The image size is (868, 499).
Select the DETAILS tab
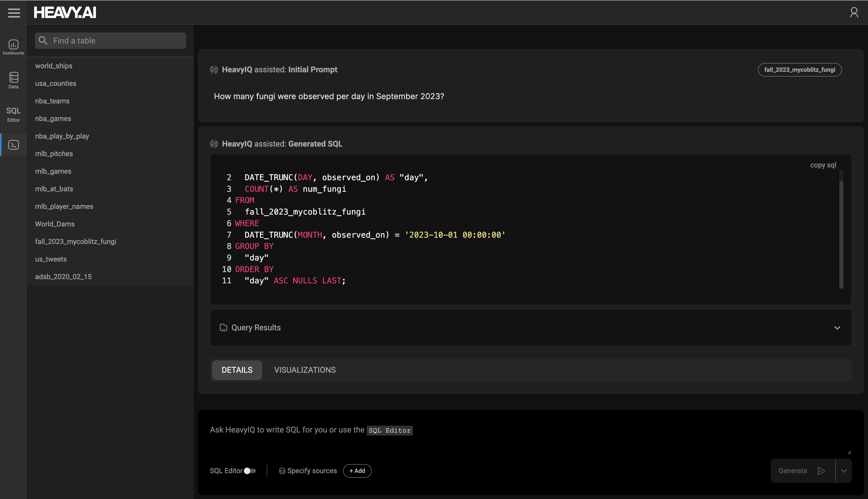[237, 370]
